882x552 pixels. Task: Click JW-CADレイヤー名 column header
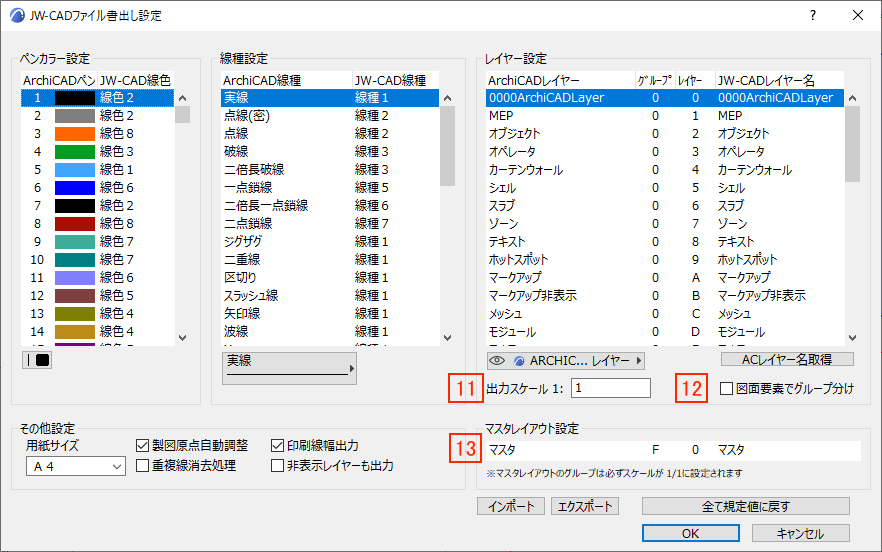tap(779, 80)
